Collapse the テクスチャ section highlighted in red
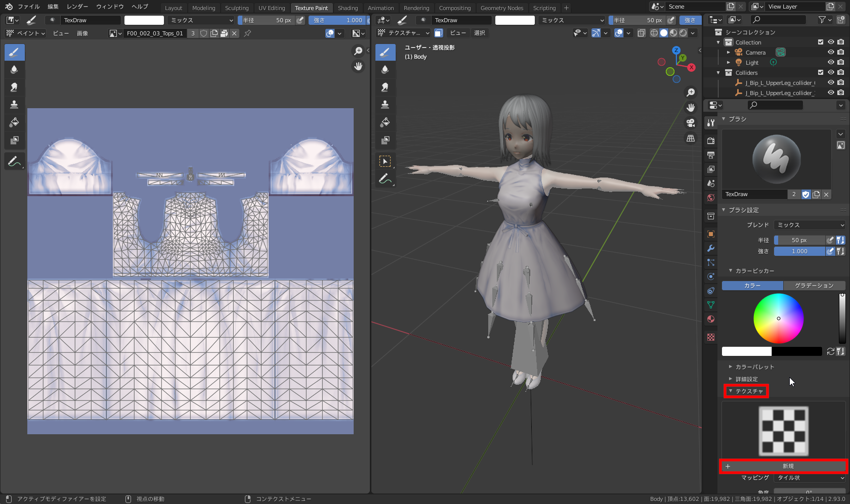 (x=746, y=391)
